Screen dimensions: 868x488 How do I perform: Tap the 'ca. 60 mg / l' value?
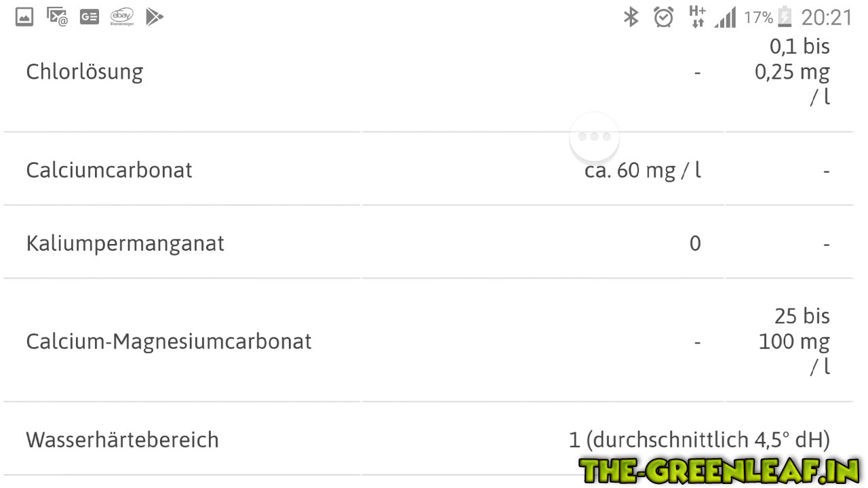point(642,170)
